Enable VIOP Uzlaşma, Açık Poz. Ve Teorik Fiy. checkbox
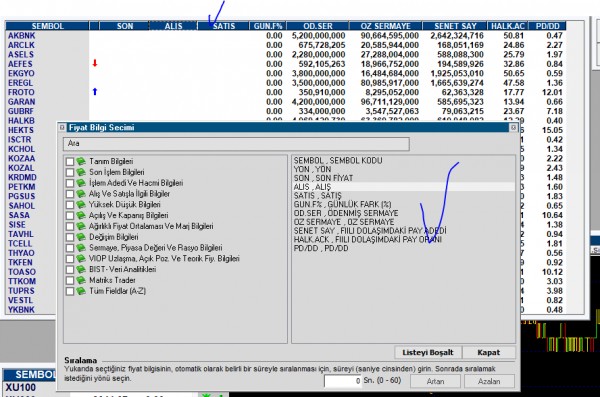The height and width of the screenshot is (397, 600). click(x=70, y=259)
